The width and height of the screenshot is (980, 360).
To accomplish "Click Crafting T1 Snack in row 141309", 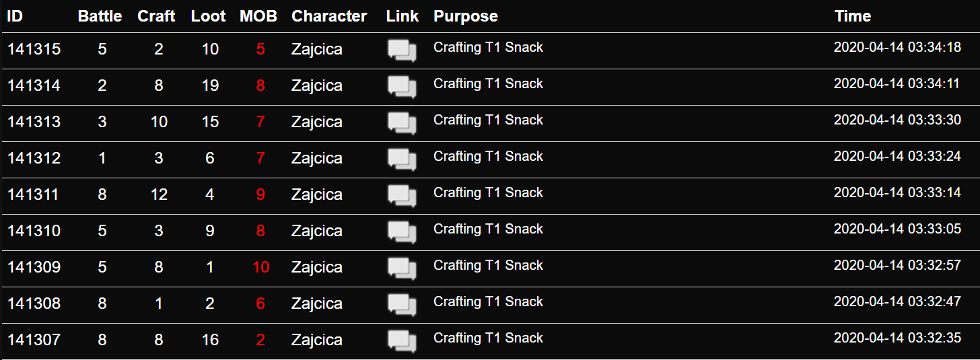I will tap(488, 265).
